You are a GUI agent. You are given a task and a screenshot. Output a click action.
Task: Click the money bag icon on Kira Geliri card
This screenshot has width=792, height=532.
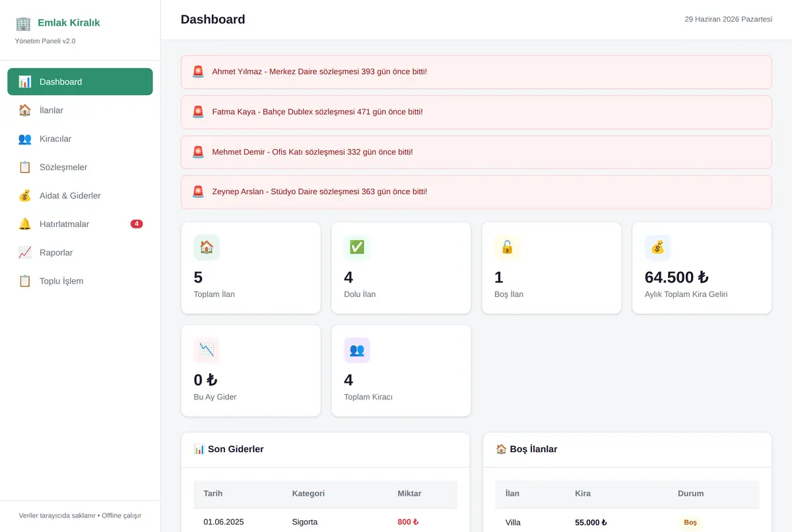click(x=657, y=248)
